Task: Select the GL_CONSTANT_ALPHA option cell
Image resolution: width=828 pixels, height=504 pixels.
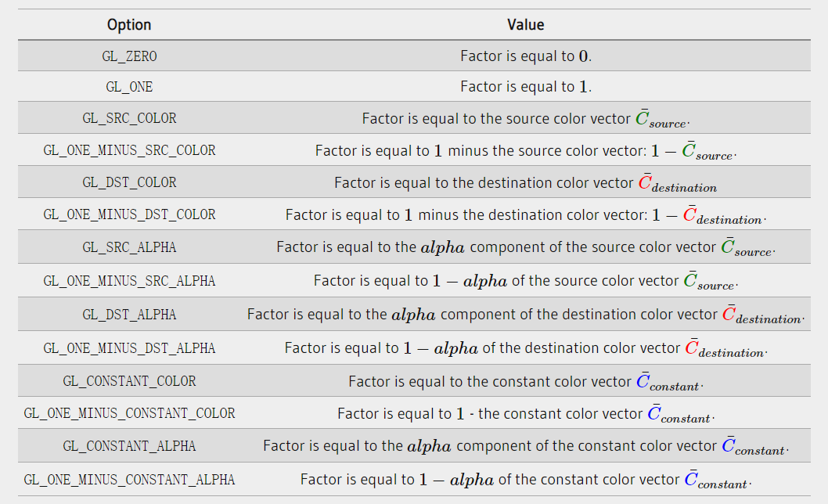Action: (x=129, y=446)
